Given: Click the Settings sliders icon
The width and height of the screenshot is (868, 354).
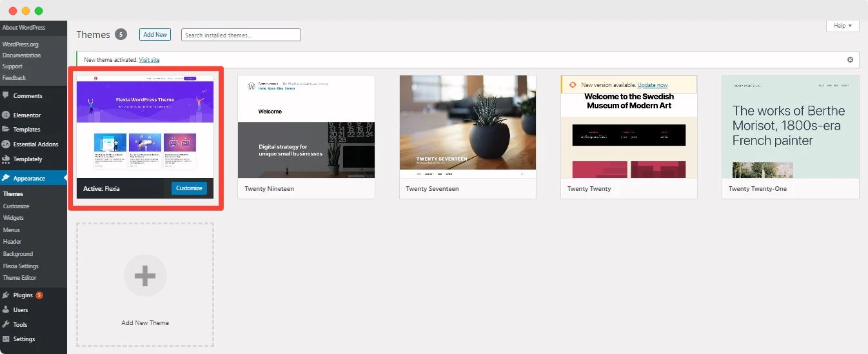Looking at the screenshot, I should (x=6, y=339).
